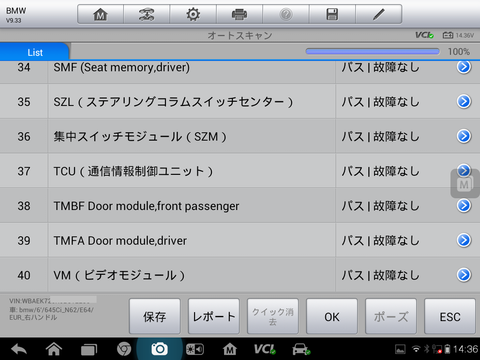This screenshot has height=360, width=480.
Task: Click the ESC button
Action: coord(450,316)
